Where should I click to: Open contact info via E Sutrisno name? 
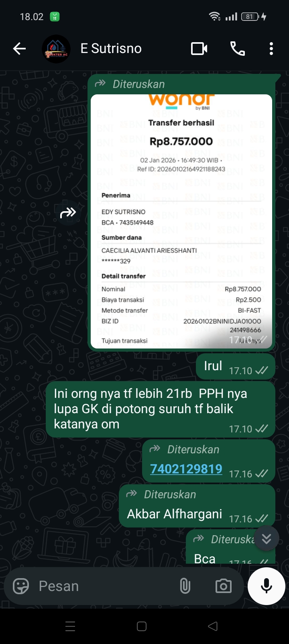(111, 49)
